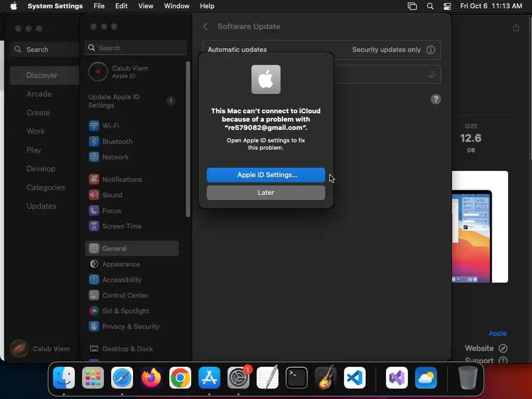Click the macOS screenshot thumbnail in App Store
The height and width of the screenshot is (399, 532).
click(x=480, y=227)
